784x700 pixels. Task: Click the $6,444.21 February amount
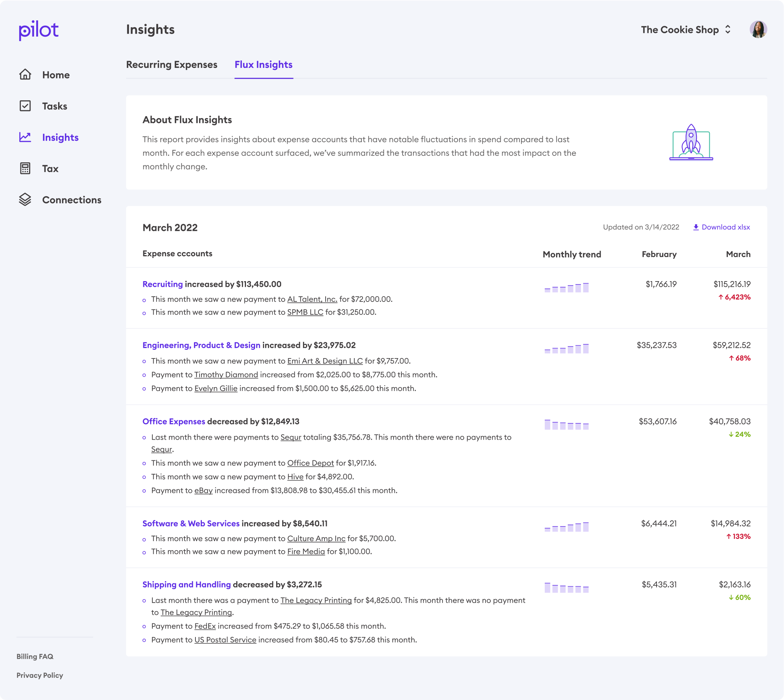tap(659, 523)
